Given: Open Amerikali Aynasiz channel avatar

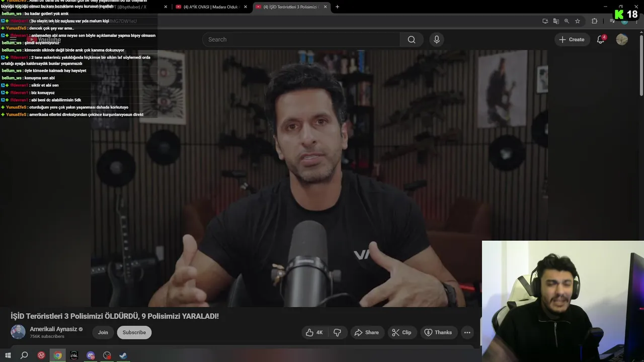Looking at the screenshot, I should pos(18,332).
